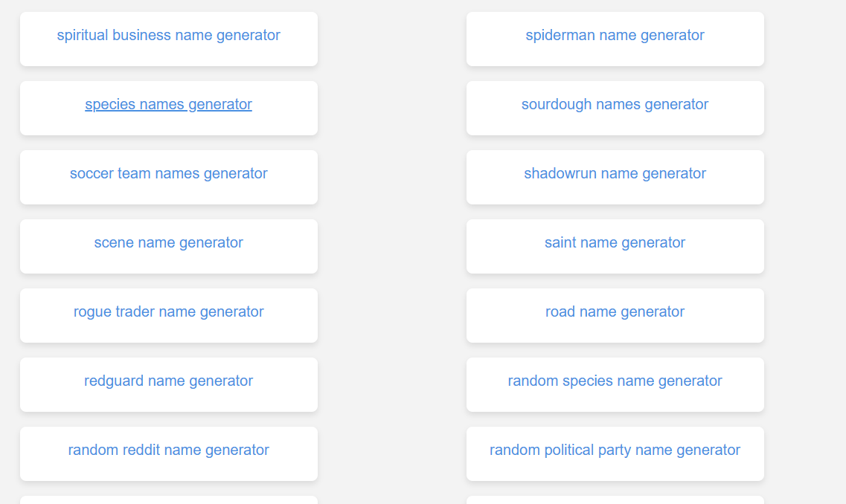Viewport: 846px width, 504px height.
Task: Click the partially visible card below random political party
Action: (615, 500)
